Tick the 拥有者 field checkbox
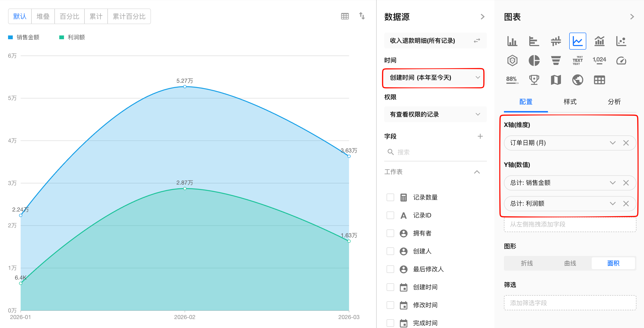644x328 pixels. tap(390, 233)
